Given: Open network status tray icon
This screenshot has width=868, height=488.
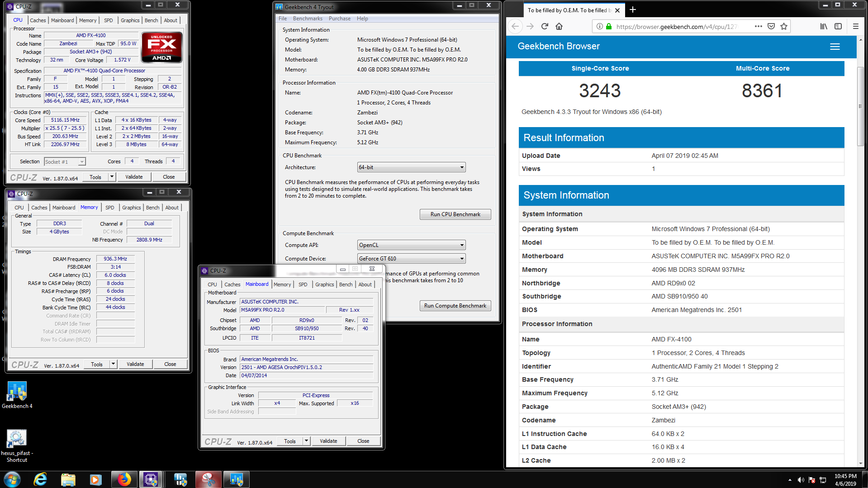Looking at the screenshot, I should tap(823, 480).
